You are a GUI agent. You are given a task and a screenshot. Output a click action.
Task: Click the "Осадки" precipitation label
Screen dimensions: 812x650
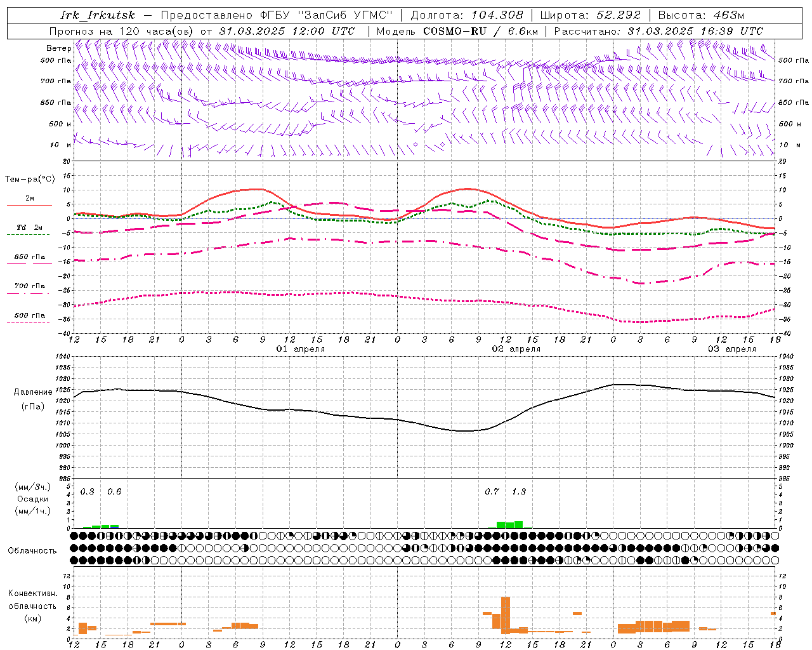tap(33, 499)
